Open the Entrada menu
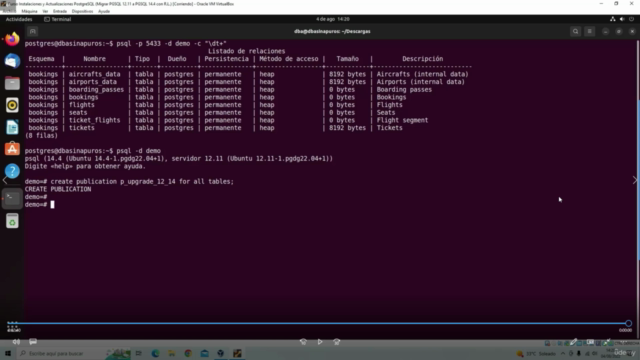Screen dimensions: 640x360 point(60,11)
